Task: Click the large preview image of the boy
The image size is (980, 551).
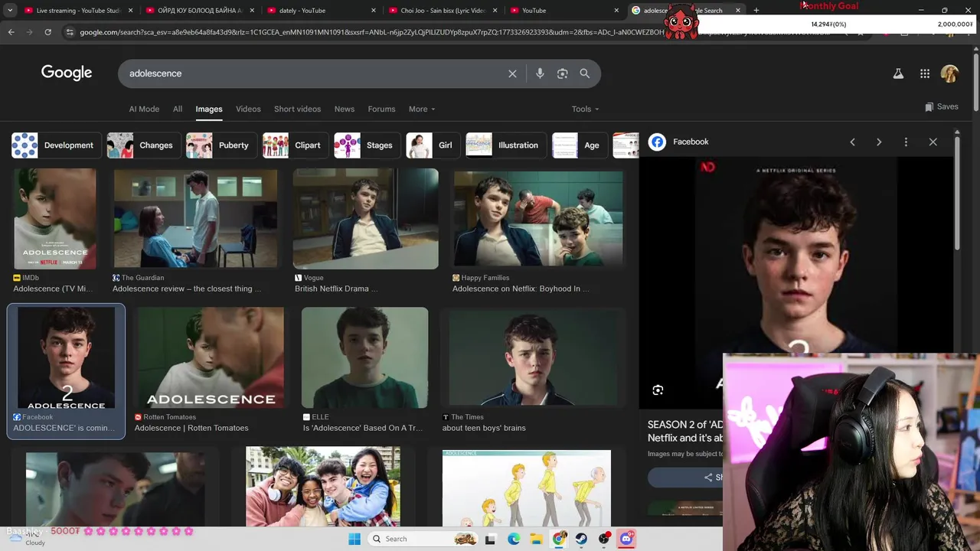Action: point(796,256)
